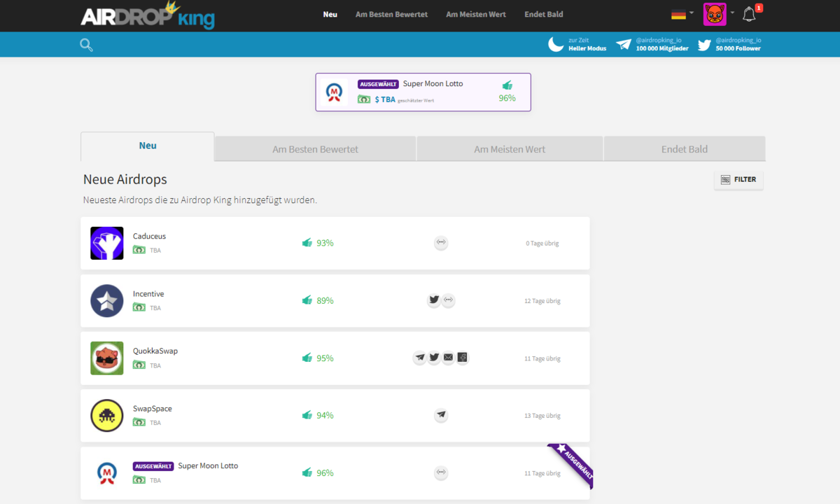Click the list row 96% thumbs-up icon
This screenshot has height=504, width=840.
pyautogui.click(x=307, y=472)
